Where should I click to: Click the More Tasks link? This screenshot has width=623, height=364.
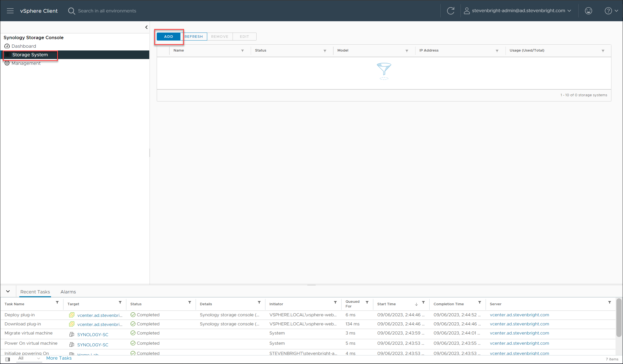(59, 358)
